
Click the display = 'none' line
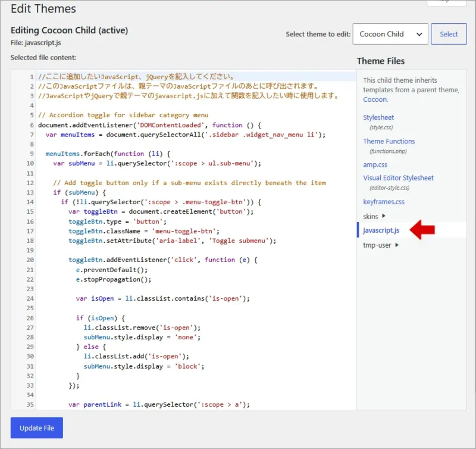tap(142, 337)
